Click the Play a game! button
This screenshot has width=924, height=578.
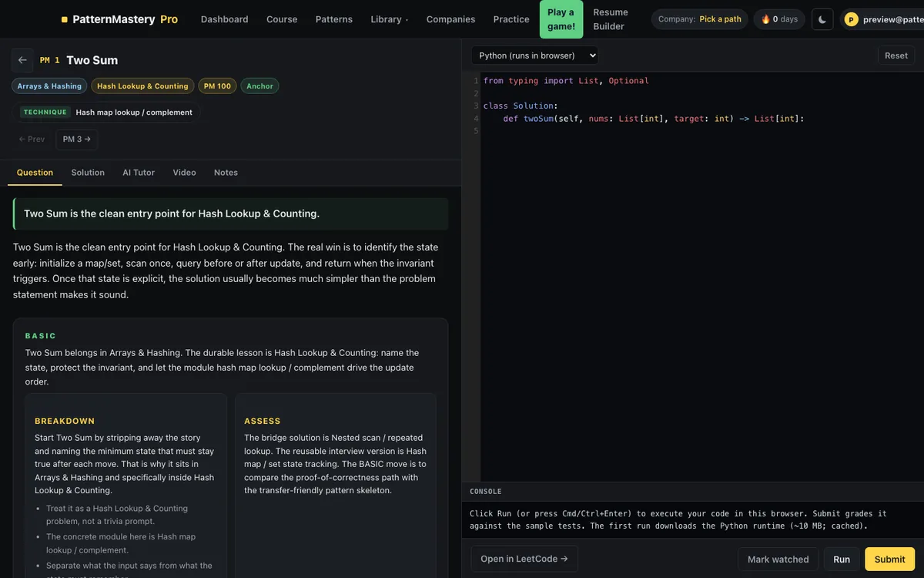(x=561, y=19)
